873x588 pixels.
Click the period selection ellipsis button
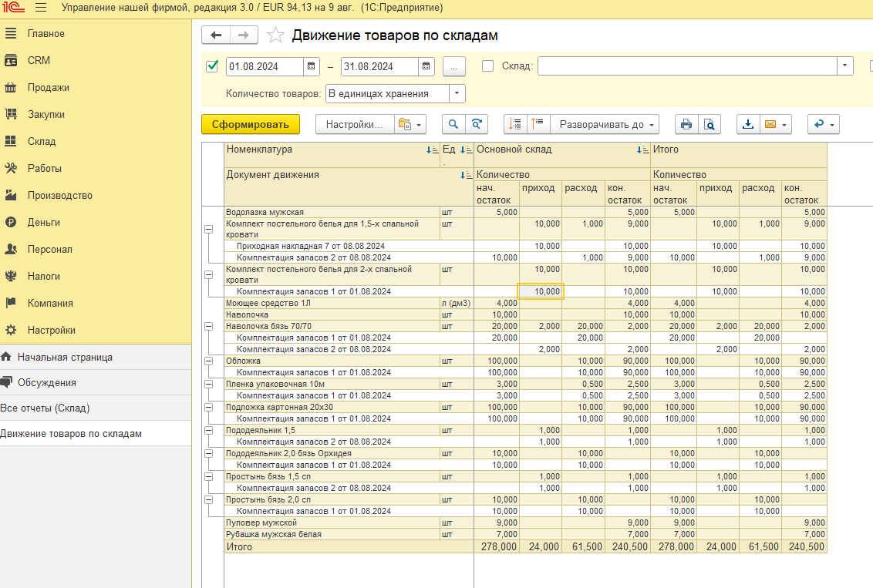(x=453, y=67)
